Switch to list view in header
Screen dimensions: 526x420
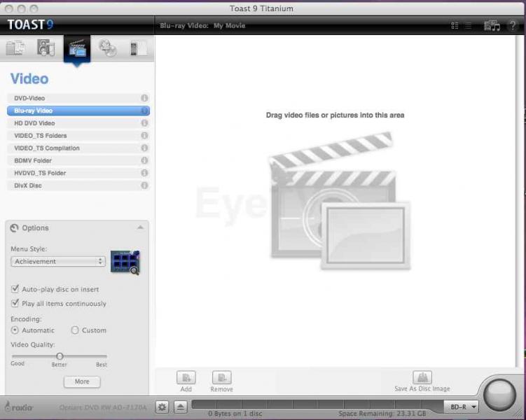pos(469,26)
